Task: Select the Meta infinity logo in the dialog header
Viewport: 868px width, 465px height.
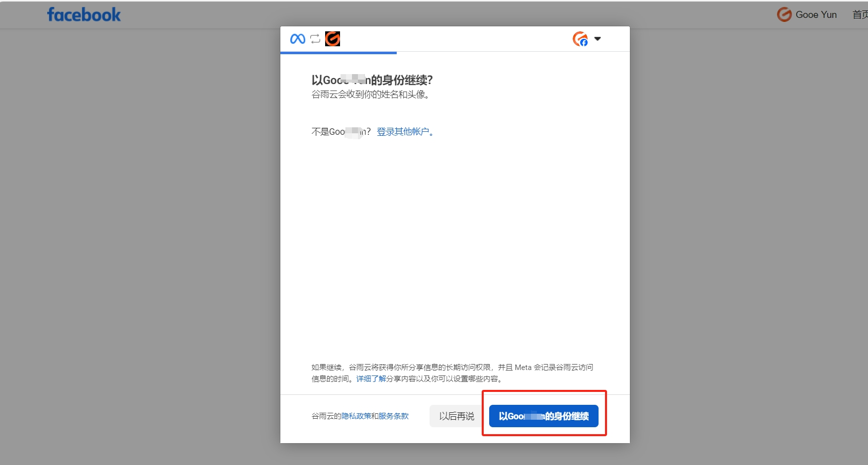Action: (297, 38)
